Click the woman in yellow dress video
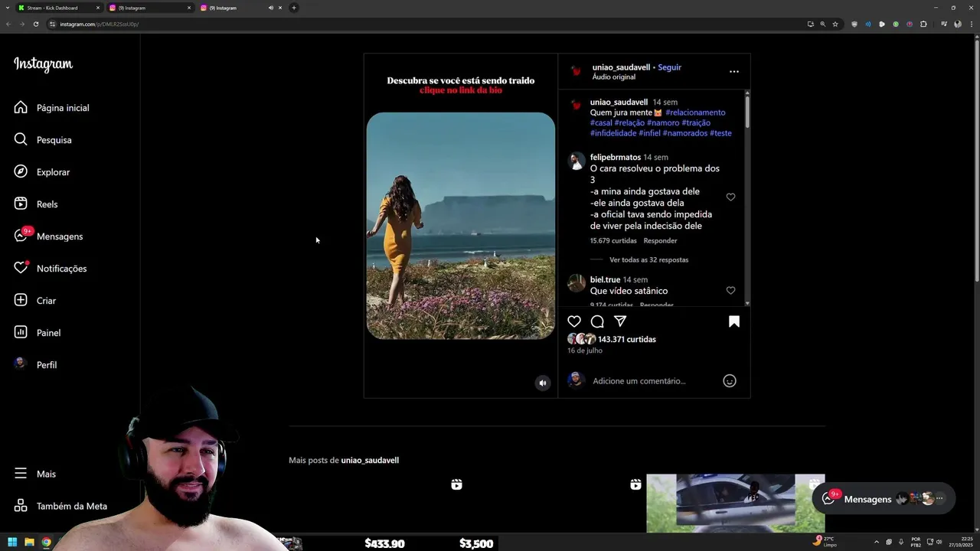980x551 pixels. tap(461, 226)
